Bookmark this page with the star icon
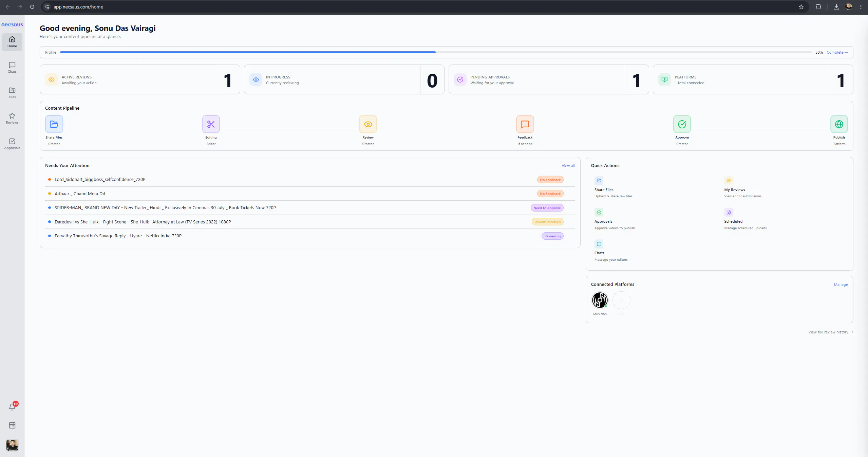868x457 pixels. pos(801,7)
